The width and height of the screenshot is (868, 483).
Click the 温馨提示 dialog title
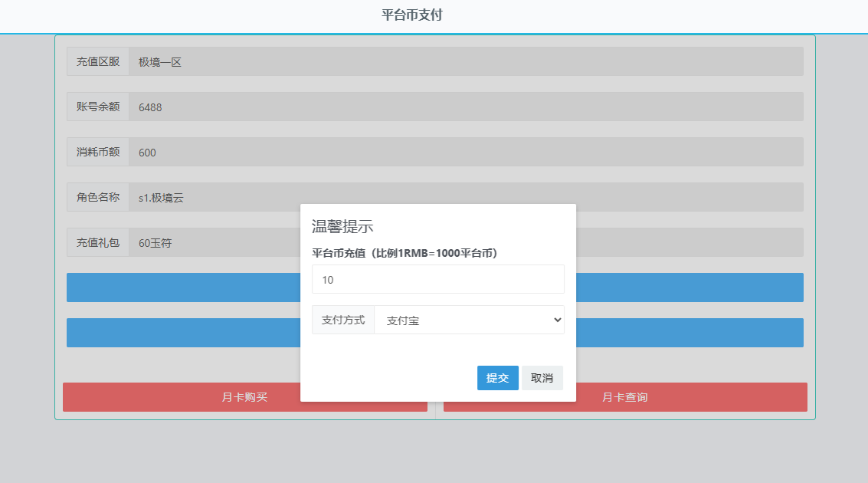(342, 227)
